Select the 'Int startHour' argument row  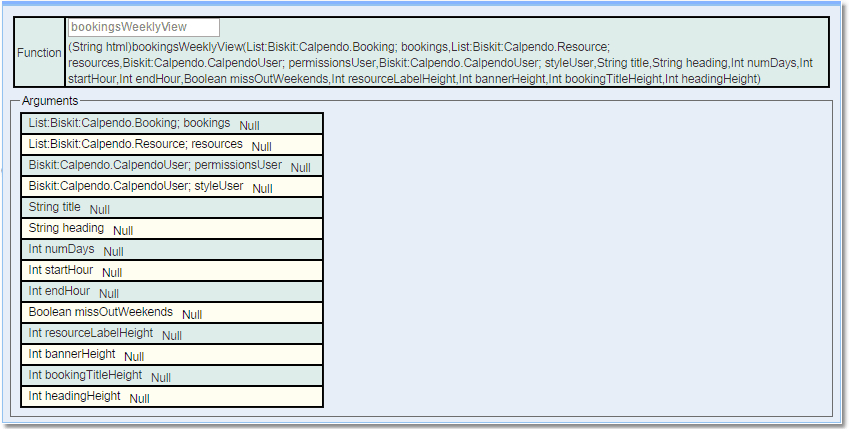click(61, 270)
